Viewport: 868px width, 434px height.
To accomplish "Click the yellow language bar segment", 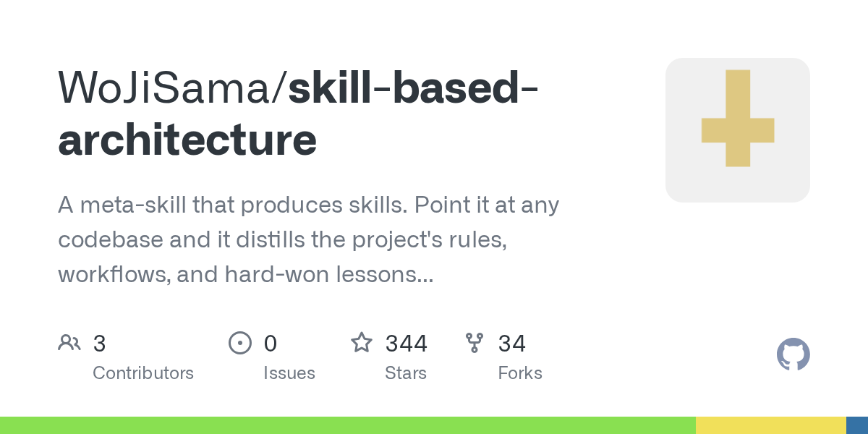I will [771, 425].
